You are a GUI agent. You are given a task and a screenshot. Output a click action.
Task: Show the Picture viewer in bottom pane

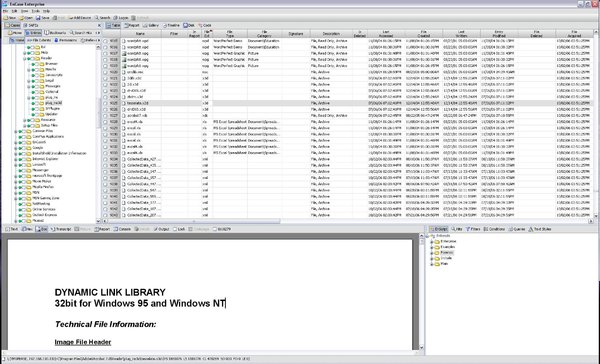coord(82,229)
